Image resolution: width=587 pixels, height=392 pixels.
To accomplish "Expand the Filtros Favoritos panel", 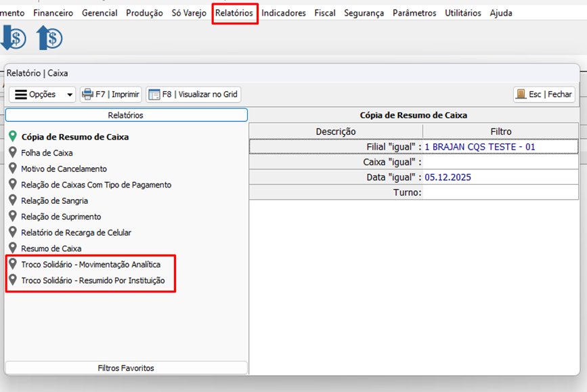I will click(126, 368).
